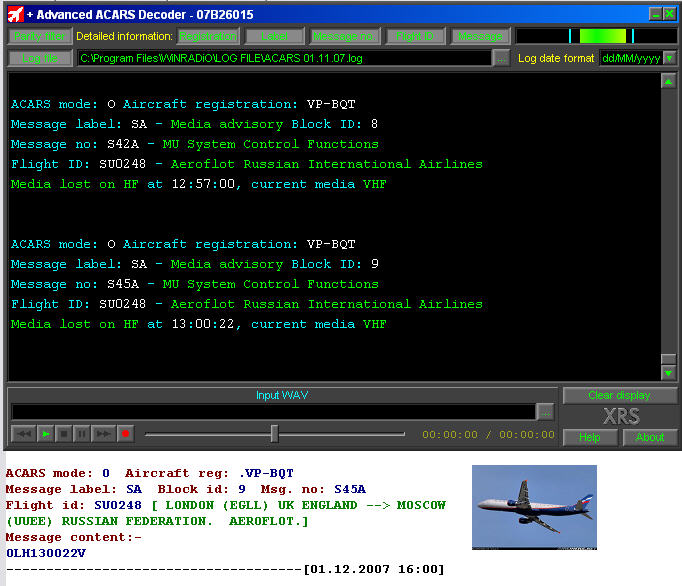This screenshot has width=682, height=586.
Task: Click the red record button
Action: pos(125,434)
